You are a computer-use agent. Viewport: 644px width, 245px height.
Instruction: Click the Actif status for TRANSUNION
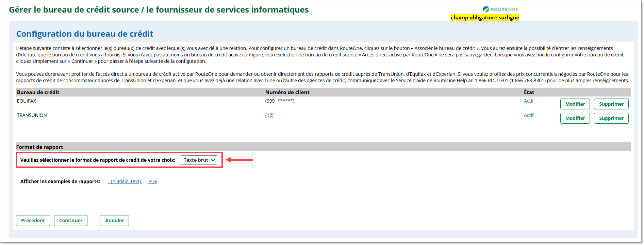pyautogui.click(x=529, y=115)
